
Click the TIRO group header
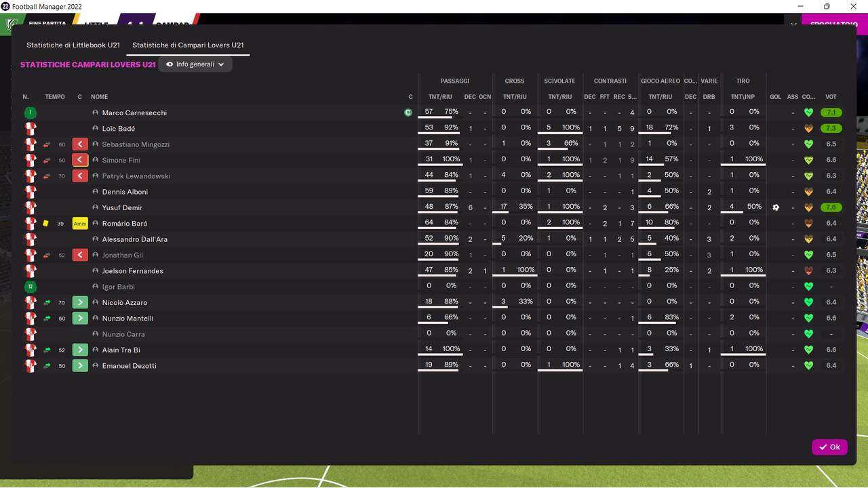point(743,81)
